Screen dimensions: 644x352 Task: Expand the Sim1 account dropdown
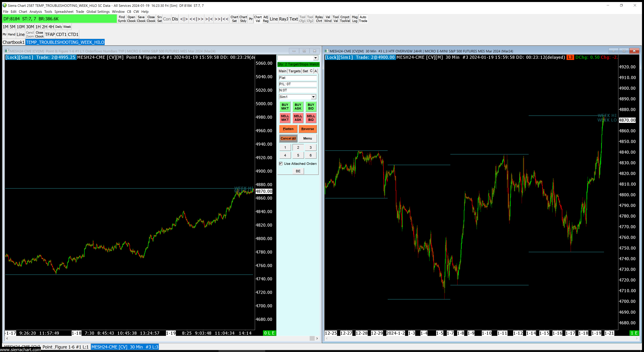(313, 97)
